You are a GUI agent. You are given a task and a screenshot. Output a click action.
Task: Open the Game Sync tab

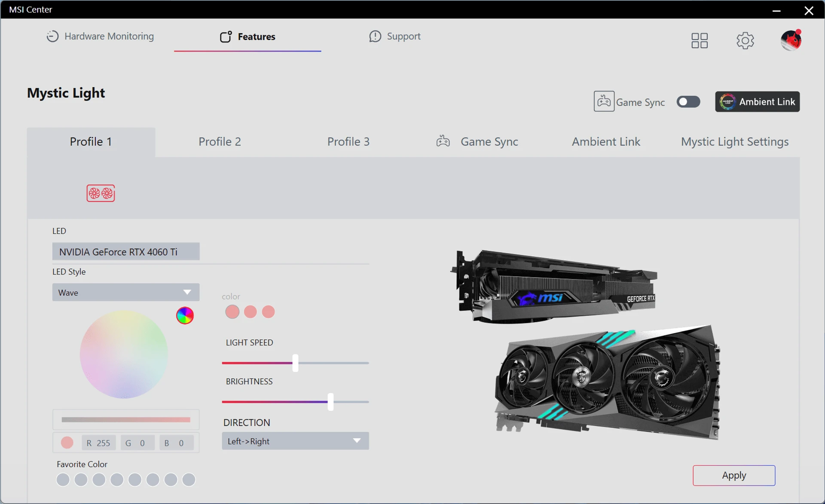(x=477, y=142)
